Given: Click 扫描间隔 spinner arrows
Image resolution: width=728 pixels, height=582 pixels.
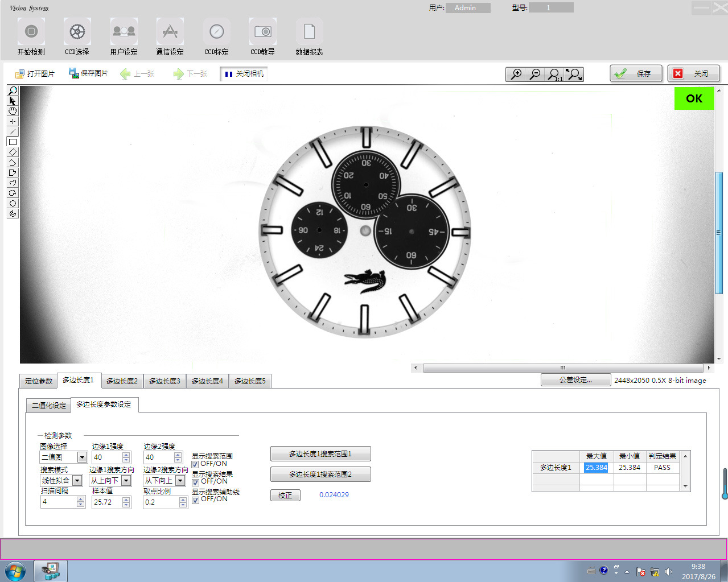Looking at the screenshot, I should [81, 502].
